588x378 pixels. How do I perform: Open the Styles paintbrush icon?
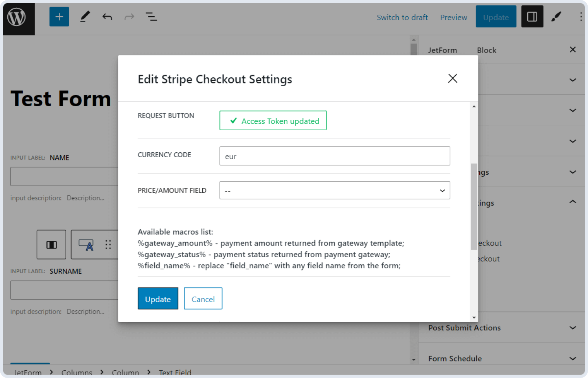coord(556,16)
